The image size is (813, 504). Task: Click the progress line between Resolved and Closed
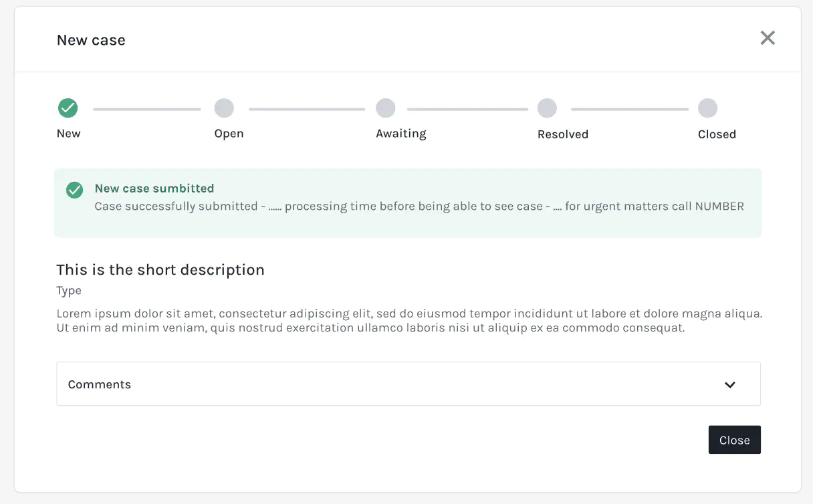click(629, 109)
